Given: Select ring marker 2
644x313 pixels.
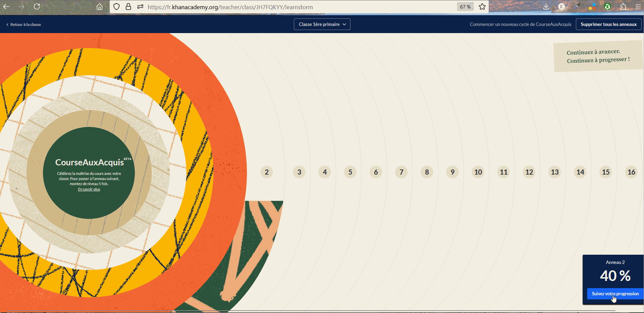Looking at the screenshot, I should pos(267,172).
